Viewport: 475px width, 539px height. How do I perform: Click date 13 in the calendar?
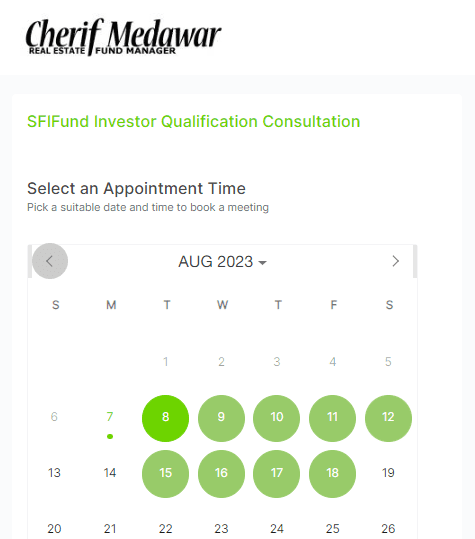tap(54, 473)
